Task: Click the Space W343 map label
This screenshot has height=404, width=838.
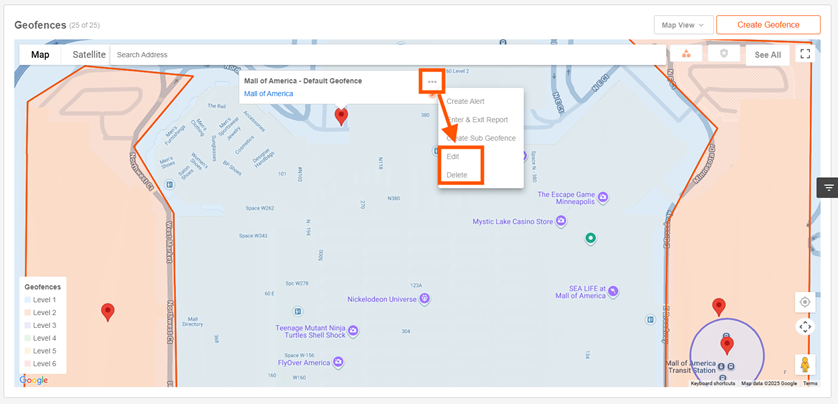Action: 253,236
